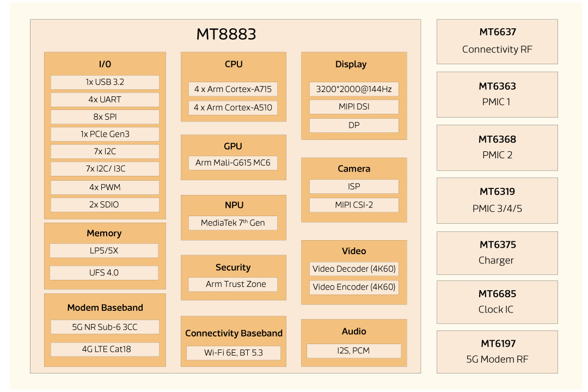
Task: Select the Camera block heading
Action: tap(354, 169)
